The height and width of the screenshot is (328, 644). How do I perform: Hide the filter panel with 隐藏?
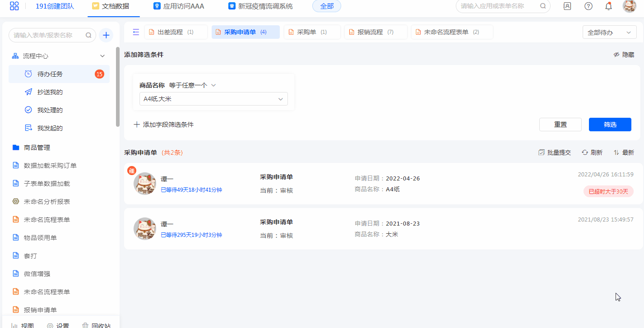point(623,55)
